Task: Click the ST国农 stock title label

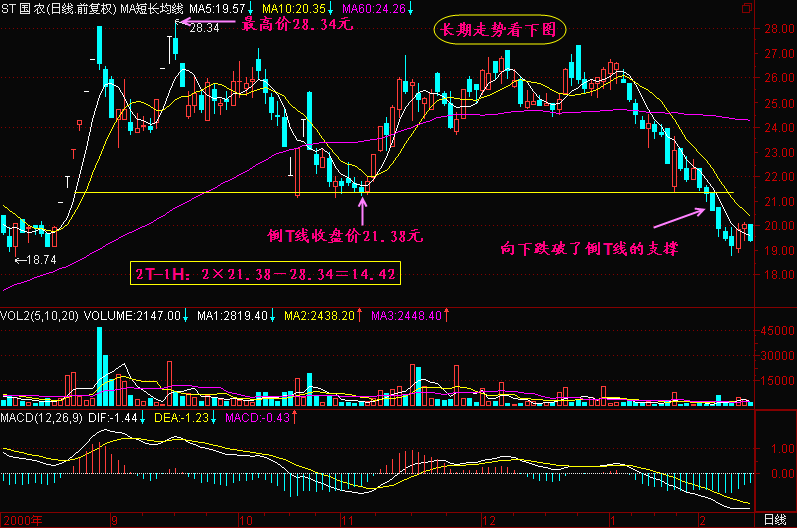Action: coord(23,9)
